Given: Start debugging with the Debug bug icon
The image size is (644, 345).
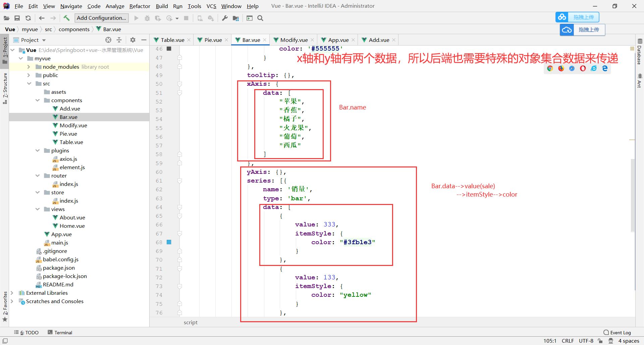Looking at the screenshot, I should click(x=147, y=18).
